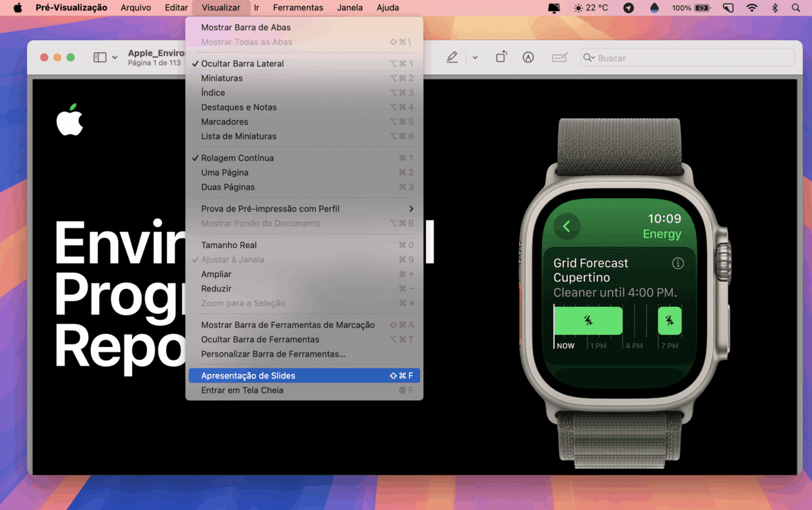Open Spotlight search in the menu bar
The width and height of the screenshot is (812, 510).
tap(796, 8)
